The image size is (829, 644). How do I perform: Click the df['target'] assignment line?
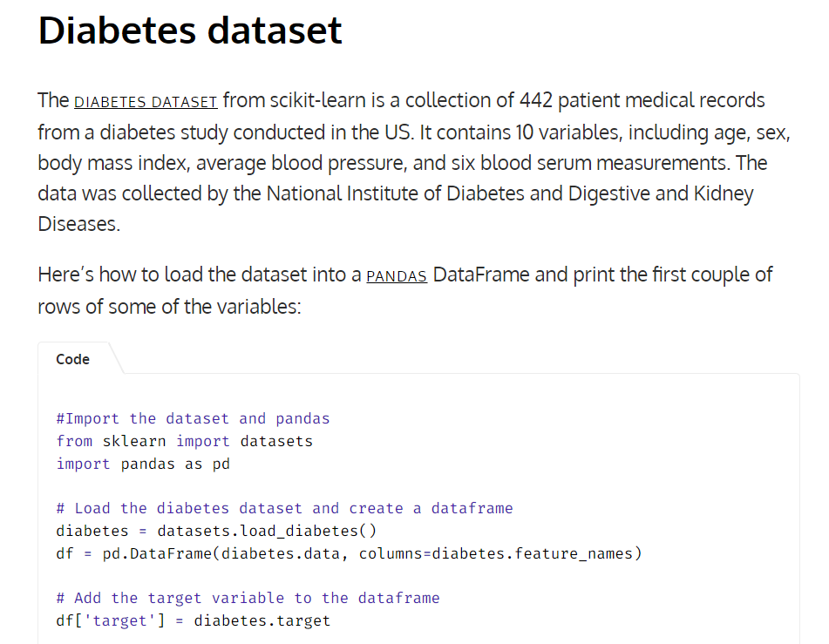point(193,620)
